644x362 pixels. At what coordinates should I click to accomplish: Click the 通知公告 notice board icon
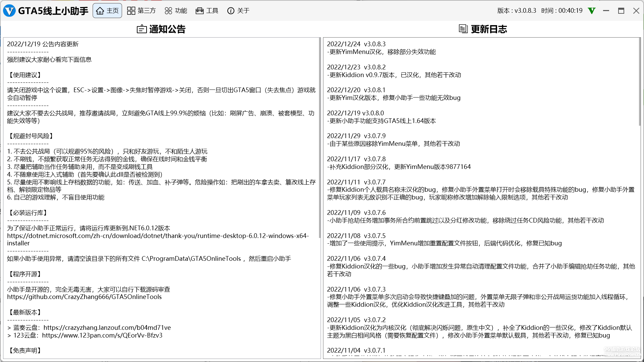[x=142, y=29]
